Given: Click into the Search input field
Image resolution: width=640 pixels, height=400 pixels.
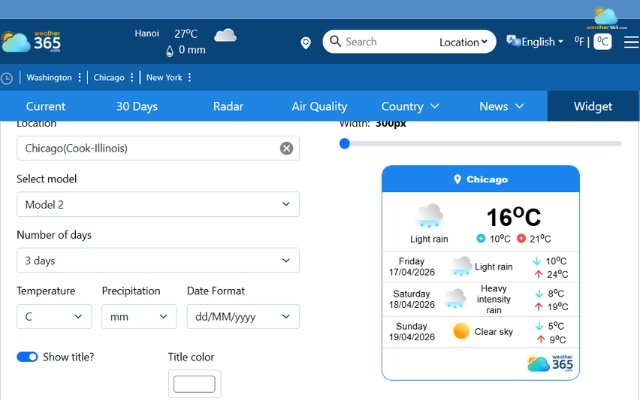Looking at the screenshot, I should click(390, 42).
